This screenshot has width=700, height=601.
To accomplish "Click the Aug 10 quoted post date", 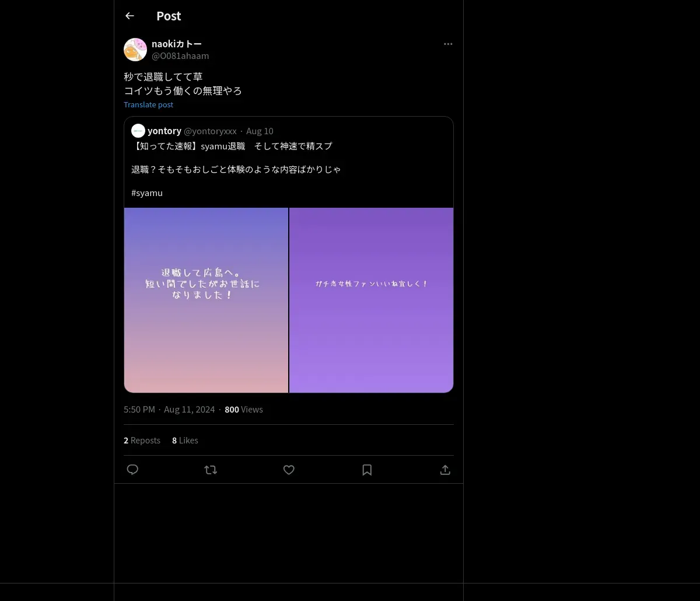I will pos(260,131).
